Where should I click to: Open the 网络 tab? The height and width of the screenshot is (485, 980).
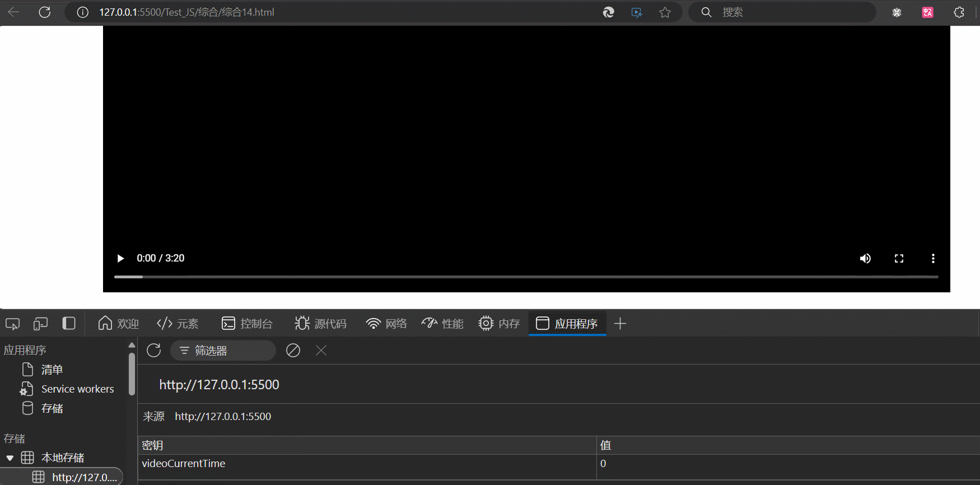click(x=386, y=324)
